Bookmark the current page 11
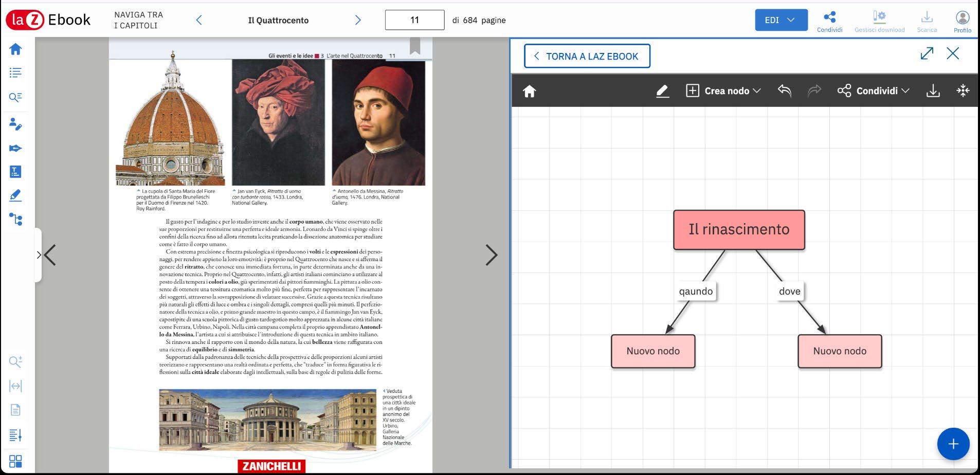The image size is (980, 475). [415, 45]
